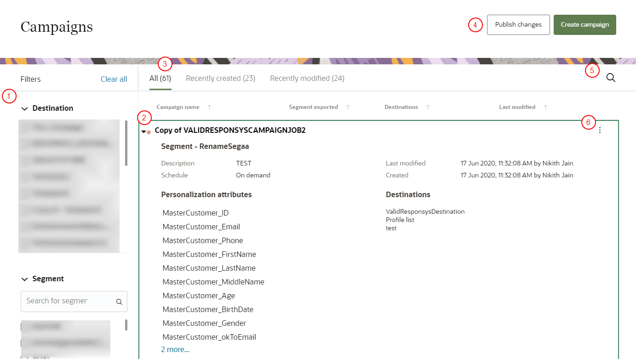Show the 2 more... attributes link
This screenshot has height=364, width=636.
pyautogui.click(x=175, y=349)
